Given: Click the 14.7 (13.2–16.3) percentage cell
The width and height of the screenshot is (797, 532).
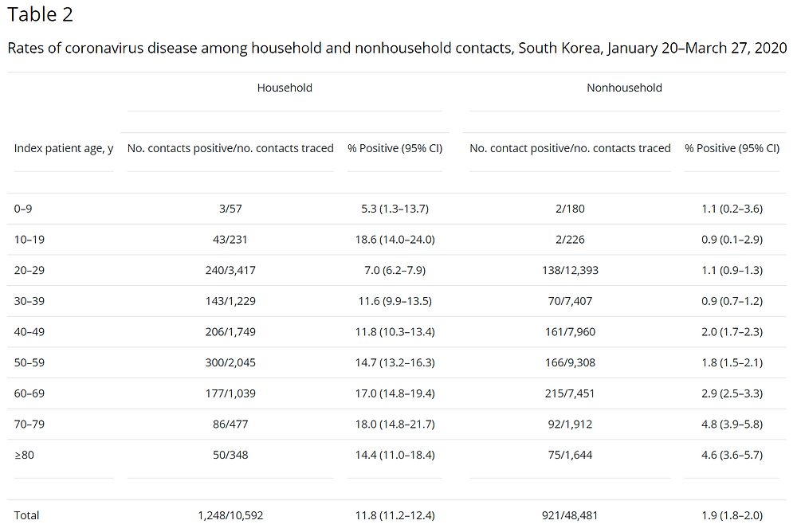Looking at the screenshot, I should coord(395,363).
